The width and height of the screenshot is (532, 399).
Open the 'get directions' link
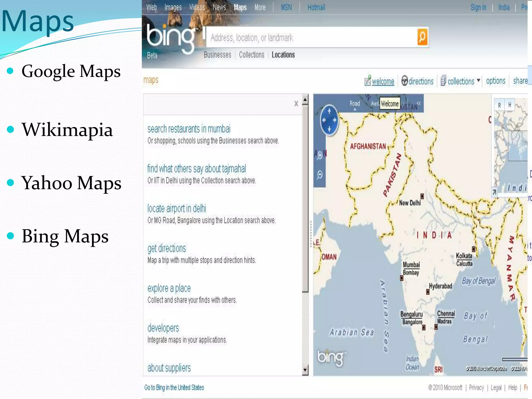pyautogui.click(x=167, y=249)
